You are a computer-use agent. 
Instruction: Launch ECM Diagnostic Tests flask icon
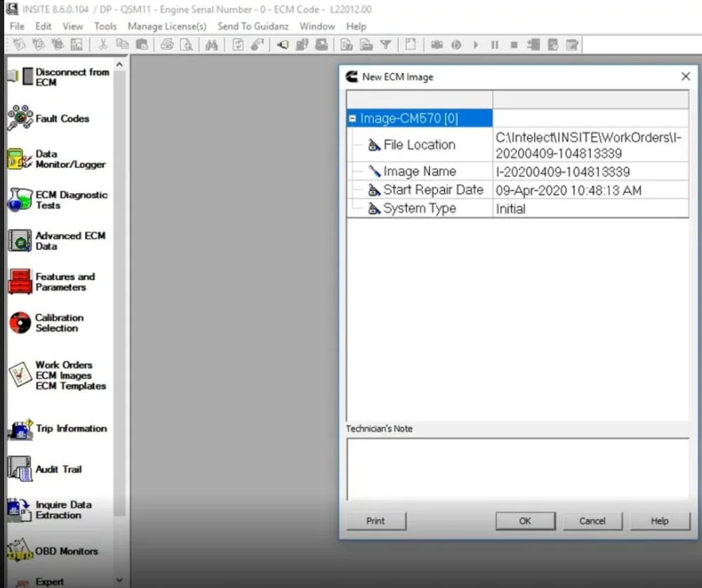[x=20, y=199]
